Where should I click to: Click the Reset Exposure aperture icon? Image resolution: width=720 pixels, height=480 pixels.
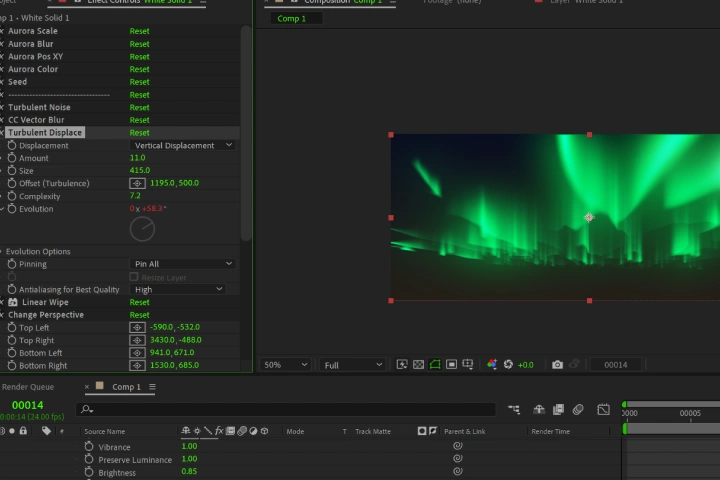(x=508, y=365)
